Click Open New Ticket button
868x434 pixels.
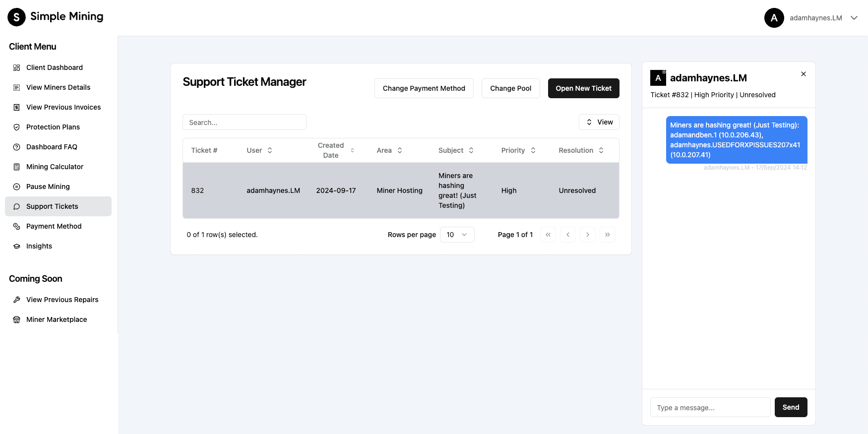tap(583, 88)
